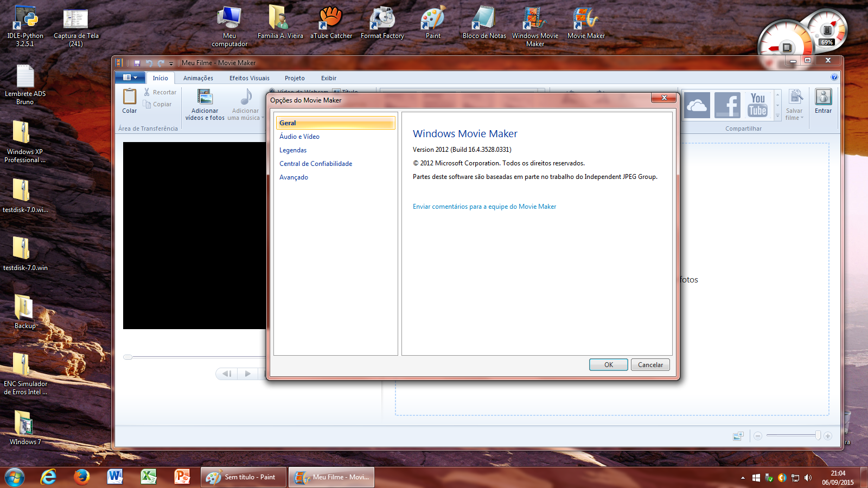
Task: Open the Movie Maker application menu
Action: click(x=129, y=78)
